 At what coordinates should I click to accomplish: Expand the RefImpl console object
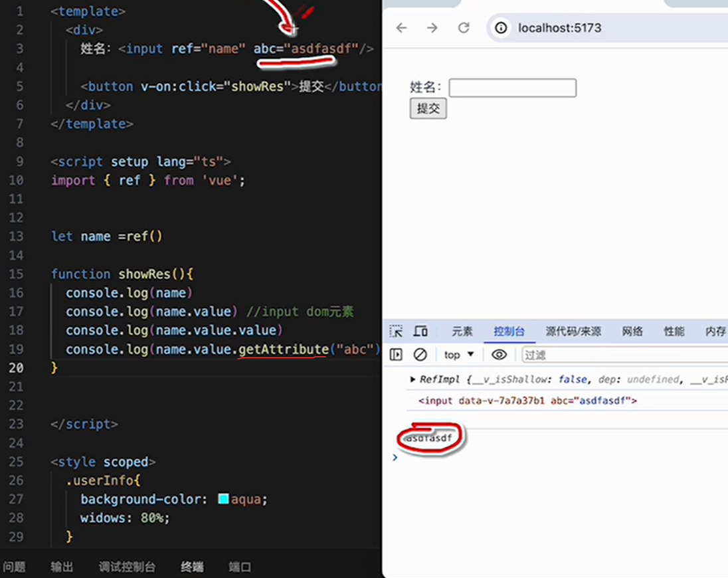tap(412, 379)
